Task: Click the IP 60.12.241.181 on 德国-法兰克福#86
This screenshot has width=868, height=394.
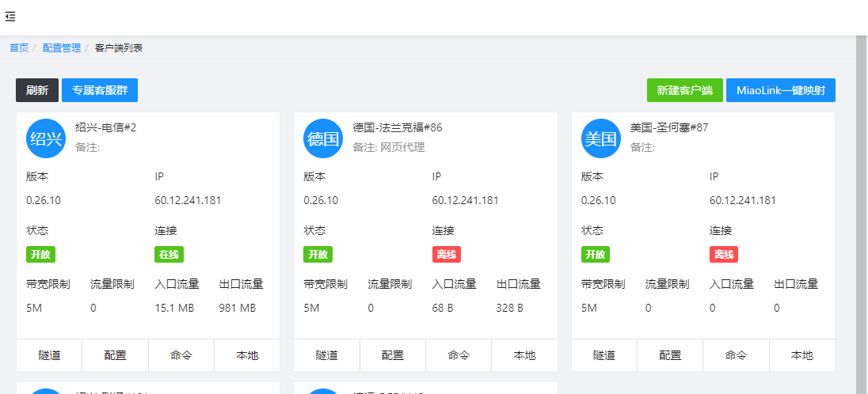Action: pos(465,200)
